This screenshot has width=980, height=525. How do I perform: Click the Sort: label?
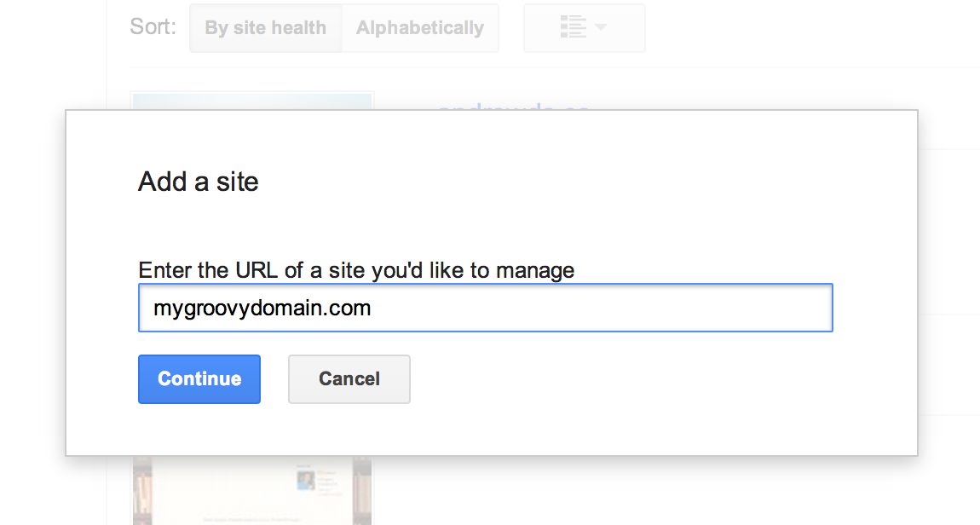[153, 27]
